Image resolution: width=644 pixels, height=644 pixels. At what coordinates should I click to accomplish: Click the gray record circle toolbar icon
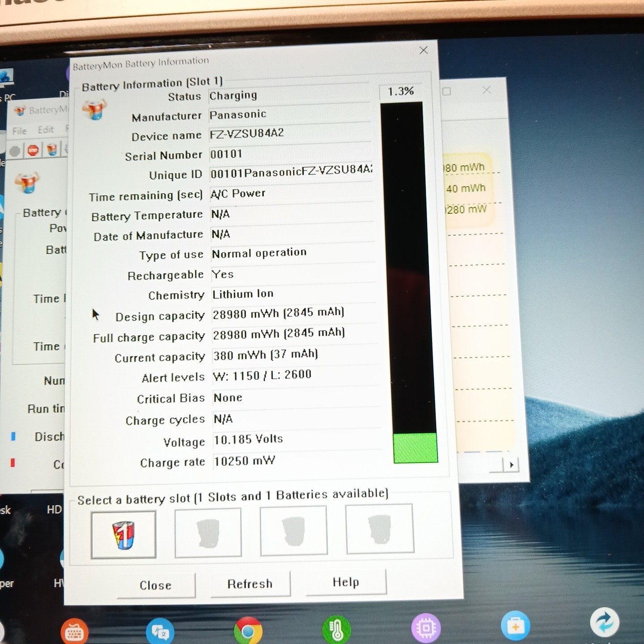tap(15, 151)
